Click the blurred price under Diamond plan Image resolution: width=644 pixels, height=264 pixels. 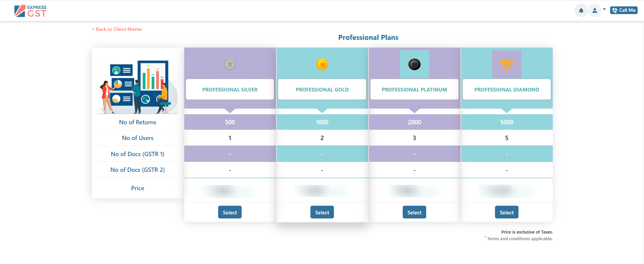click(x=507, y=191)
